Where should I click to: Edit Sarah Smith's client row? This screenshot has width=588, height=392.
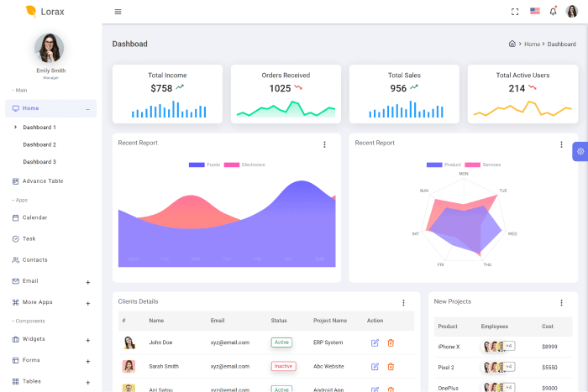pos(375,367)
